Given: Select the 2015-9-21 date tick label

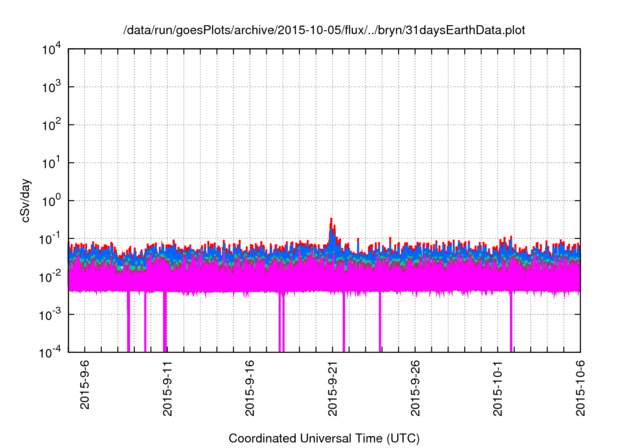Looking at the screenshot, I should tap(333, 388).
